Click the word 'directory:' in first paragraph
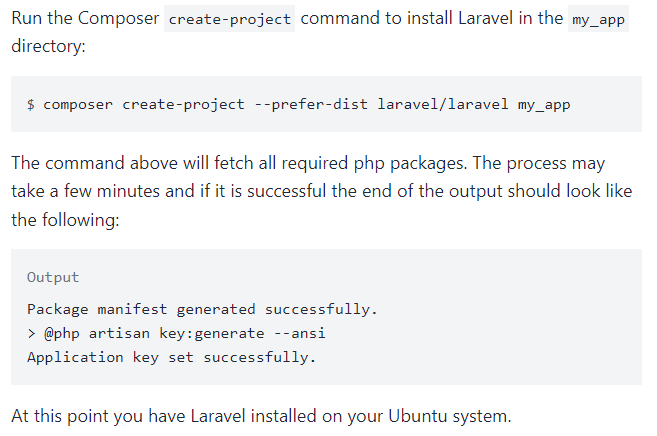The image size is (657, 436). tap(48, 46)
